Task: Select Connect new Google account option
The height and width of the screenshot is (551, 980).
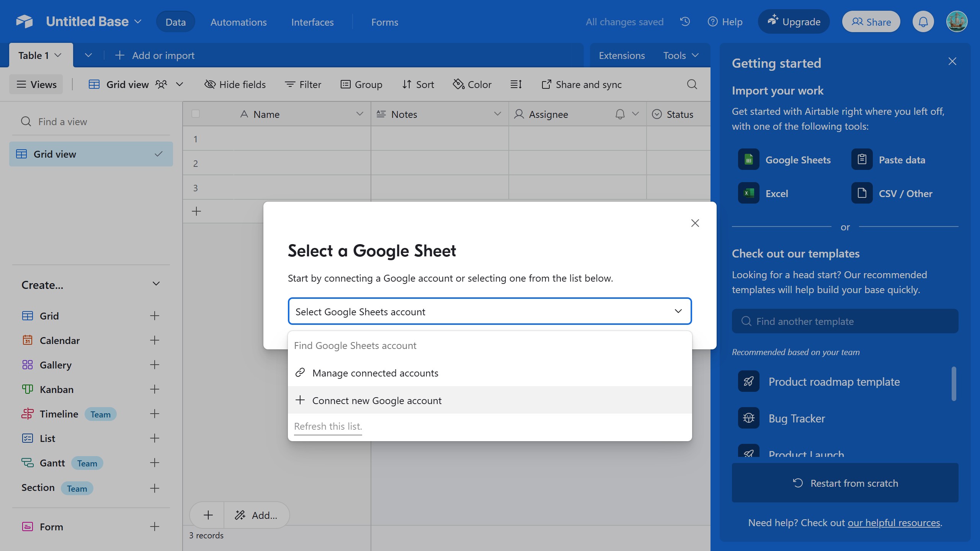Action: pyautogui.click(x=490, y=400)
